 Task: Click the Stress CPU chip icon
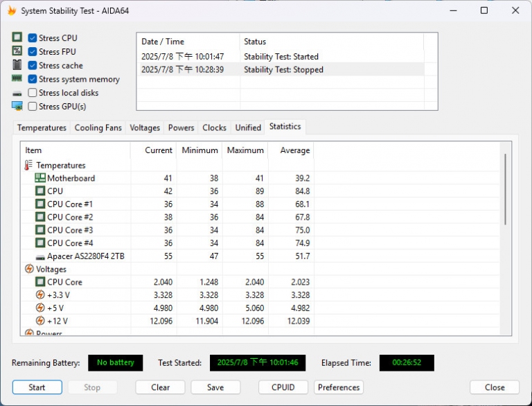pos(17,37)
